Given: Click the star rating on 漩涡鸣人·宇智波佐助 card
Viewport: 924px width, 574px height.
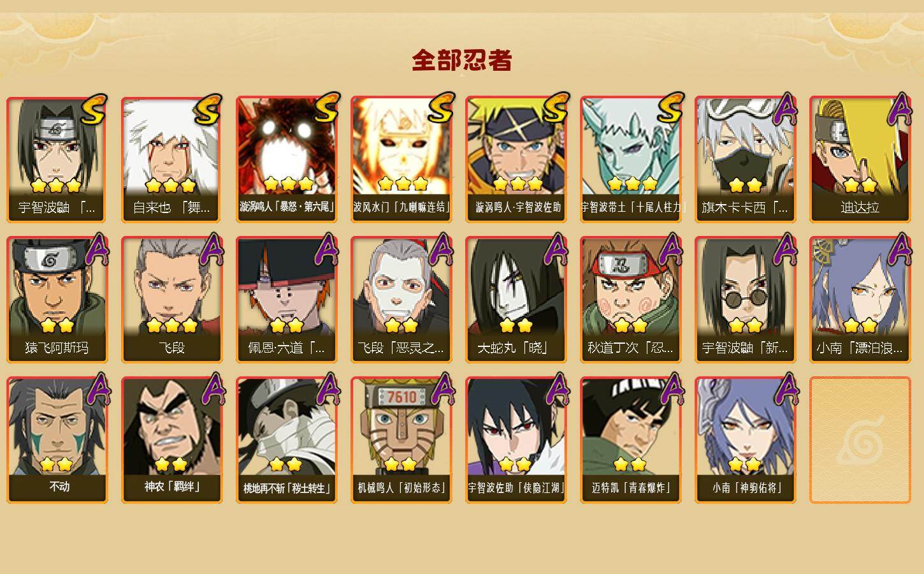Looking at the screenshot, I should click(x=517, y=184).
